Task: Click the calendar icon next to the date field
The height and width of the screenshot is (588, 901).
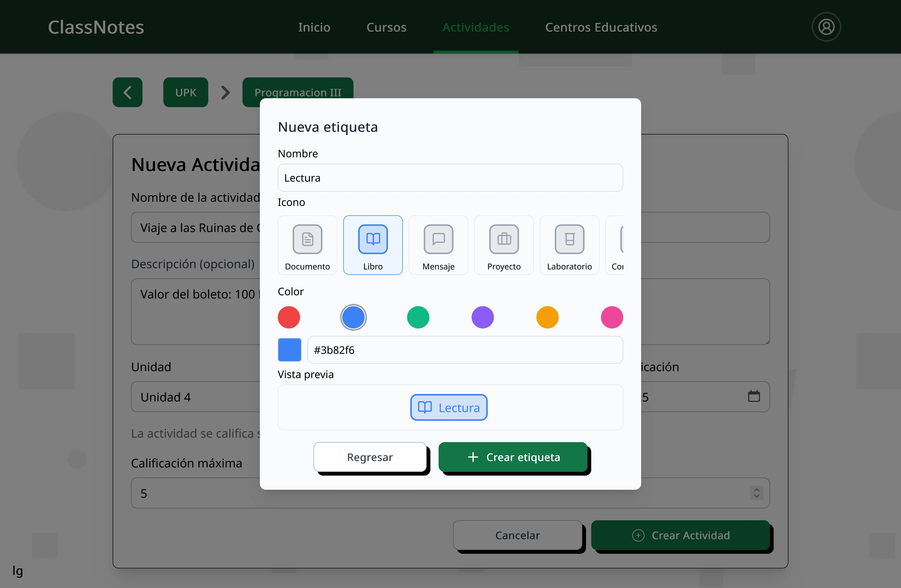Action: pyautogui.click(x=754, y=396)
